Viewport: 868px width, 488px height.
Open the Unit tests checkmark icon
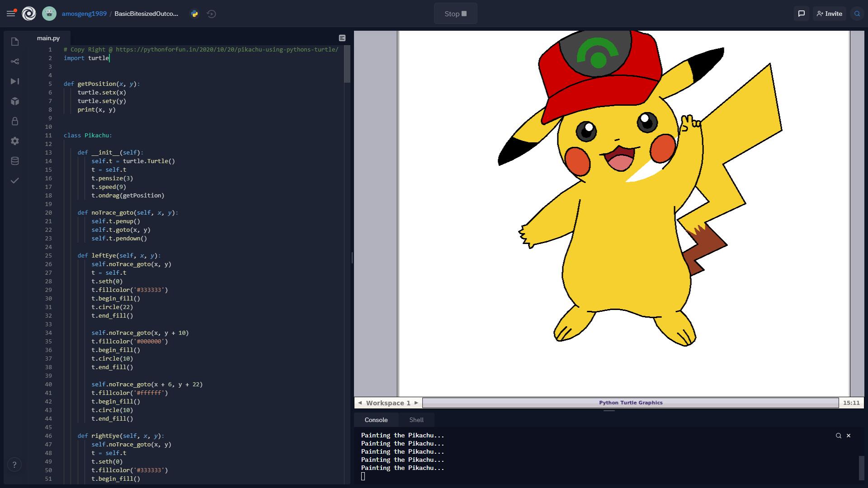point(15,181)
